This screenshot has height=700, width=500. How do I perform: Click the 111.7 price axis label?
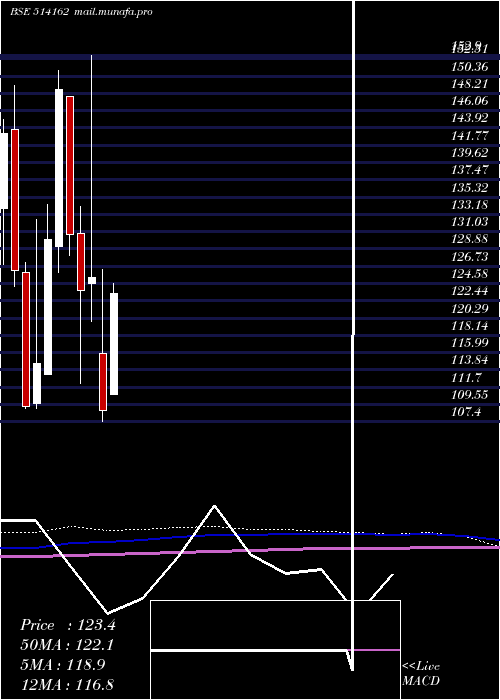point(467,378)
